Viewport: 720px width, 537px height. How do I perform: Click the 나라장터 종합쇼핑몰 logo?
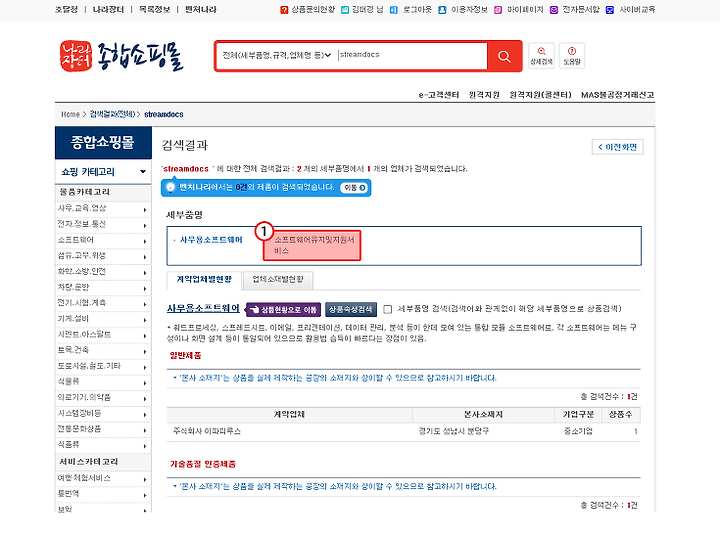click(x=121, y=56)
